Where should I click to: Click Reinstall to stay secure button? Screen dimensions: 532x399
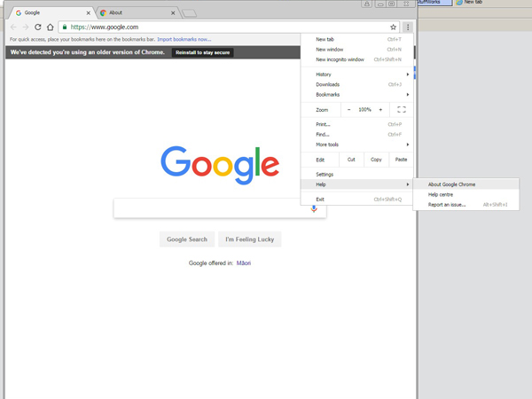202,52
